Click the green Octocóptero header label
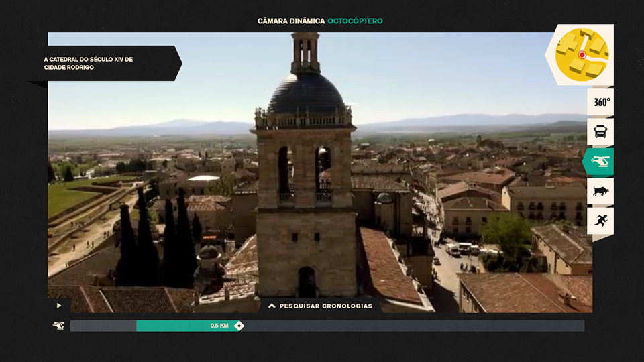Image resolution: width=644 pixels, height=362 pixels. click(x=355, y=21)
